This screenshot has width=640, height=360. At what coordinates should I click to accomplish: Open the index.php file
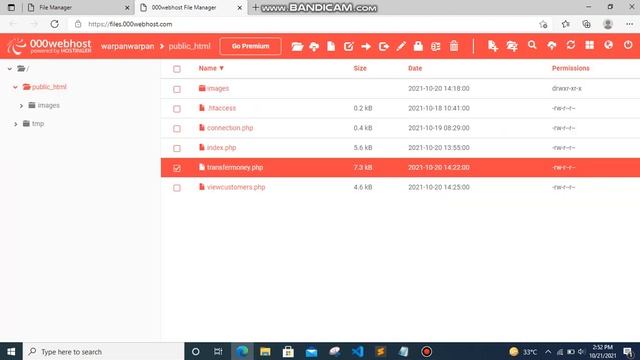tap(221, 147)
